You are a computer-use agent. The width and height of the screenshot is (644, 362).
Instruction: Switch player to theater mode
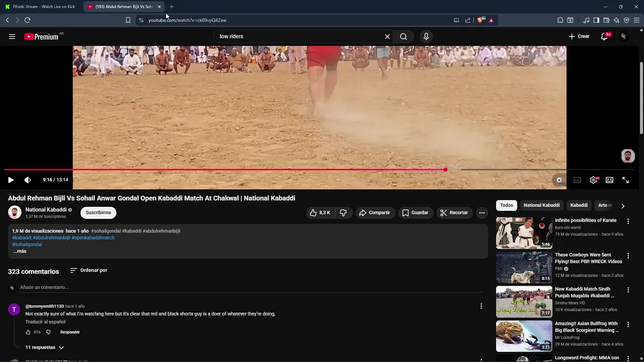(x=609, y=180)
